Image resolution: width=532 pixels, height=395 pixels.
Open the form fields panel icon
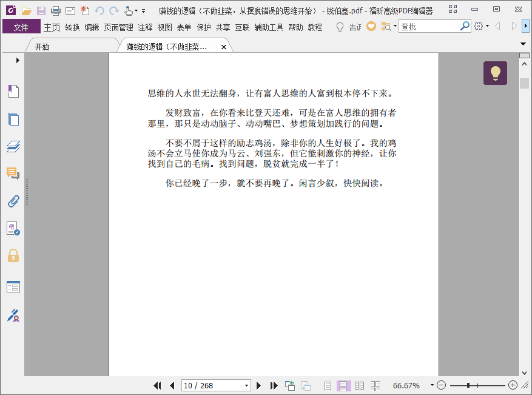pyautogui.click(x=13, y=287)
